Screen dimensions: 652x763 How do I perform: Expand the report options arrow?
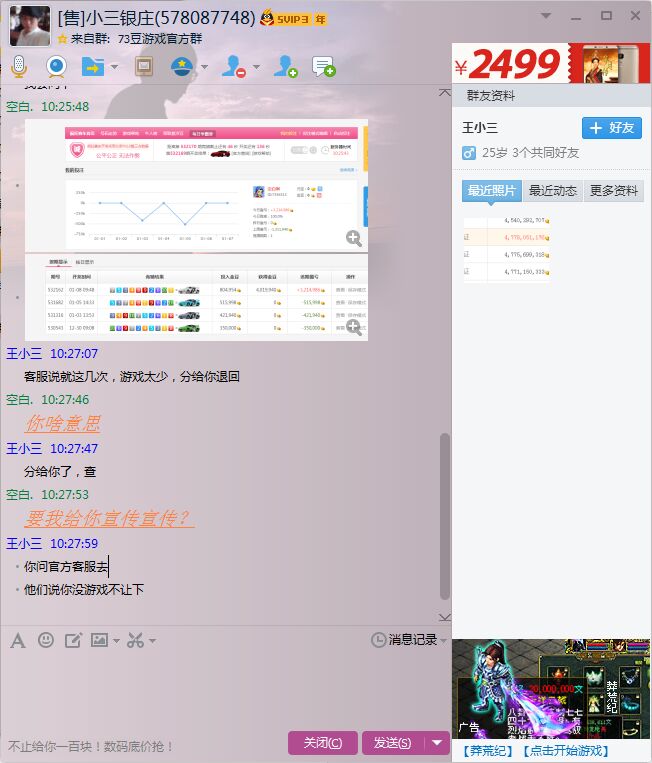click(204, 67)
